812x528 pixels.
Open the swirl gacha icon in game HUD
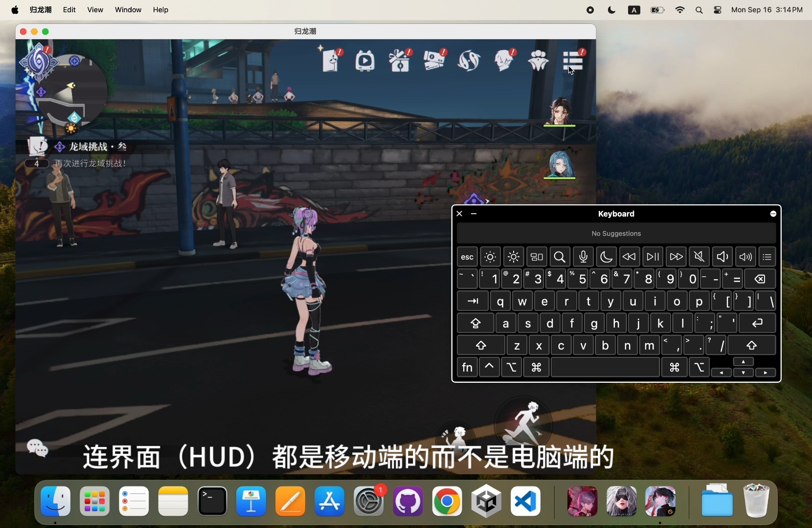(470, 61)
